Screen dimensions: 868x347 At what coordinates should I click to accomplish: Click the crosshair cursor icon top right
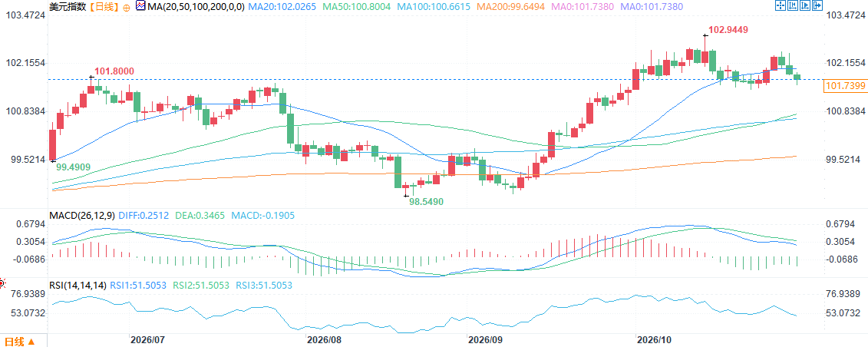click(x=780, y=5)
